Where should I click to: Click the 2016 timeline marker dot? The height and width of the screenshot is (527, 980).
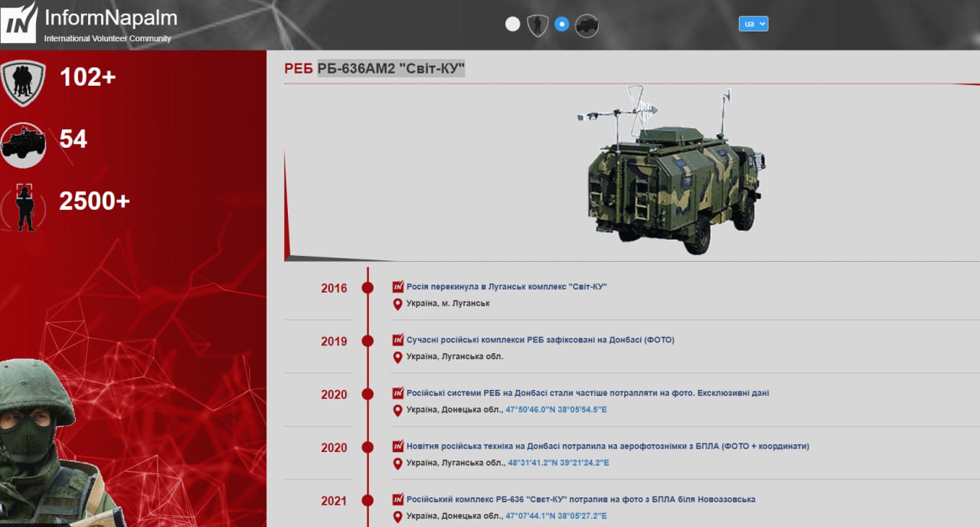pyautogui.click(x=367, y=288)
